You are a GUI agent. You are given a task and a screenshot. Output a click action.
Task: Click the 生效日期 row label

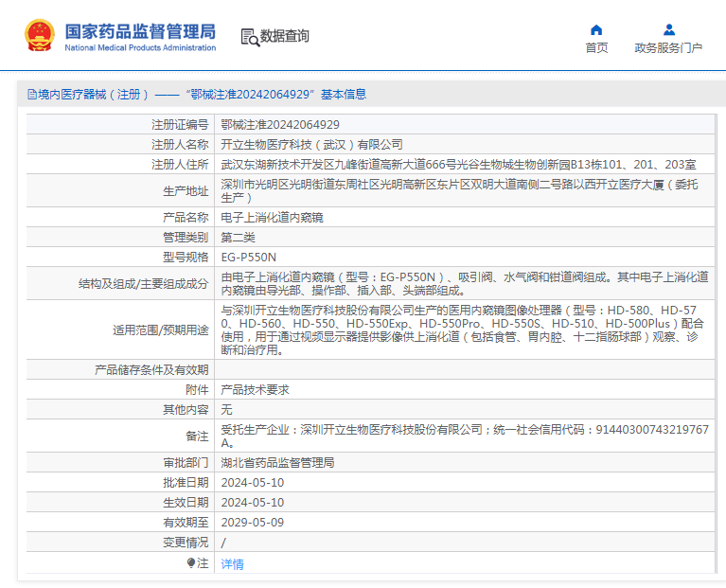[x=186, y=503]
